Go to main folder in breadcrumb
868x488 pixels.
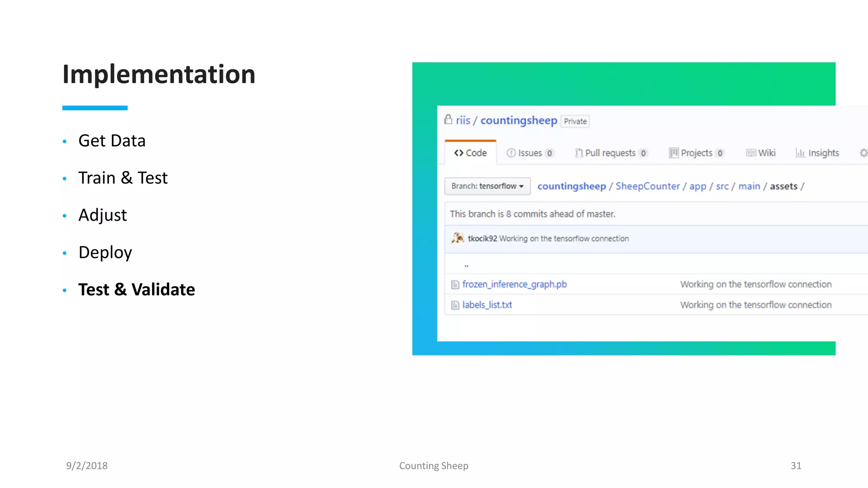749,186
